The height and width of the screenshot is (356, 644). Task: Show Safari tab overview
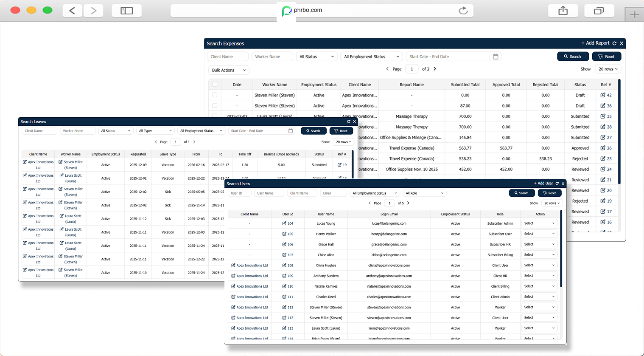[x=599, y=11]
